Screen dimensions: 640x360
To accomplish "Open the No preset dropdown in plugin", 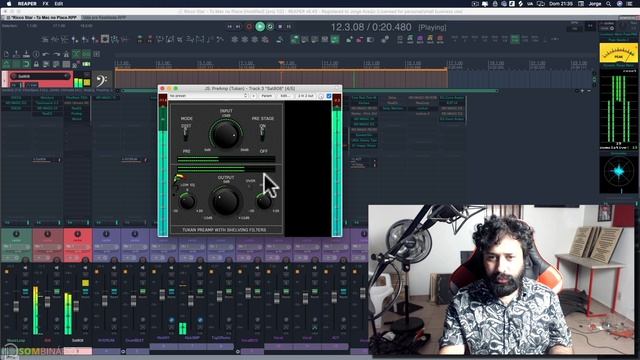I will (208, 96).
